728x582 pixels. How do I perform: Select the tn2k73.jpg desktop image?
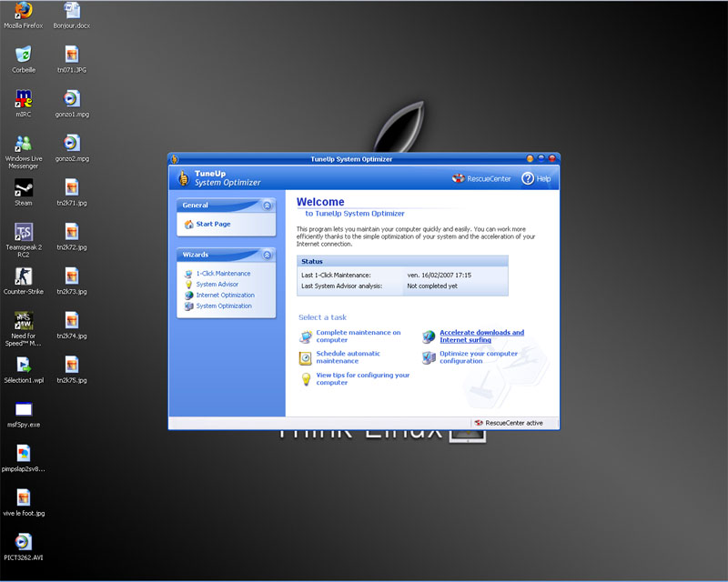tap(72, 281)
